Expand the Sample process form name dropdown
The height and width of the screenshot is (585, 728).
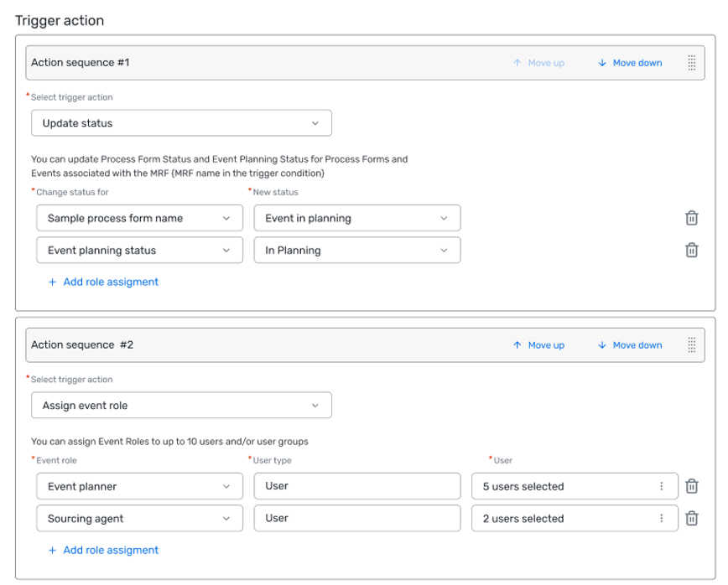tap(139, 218)
